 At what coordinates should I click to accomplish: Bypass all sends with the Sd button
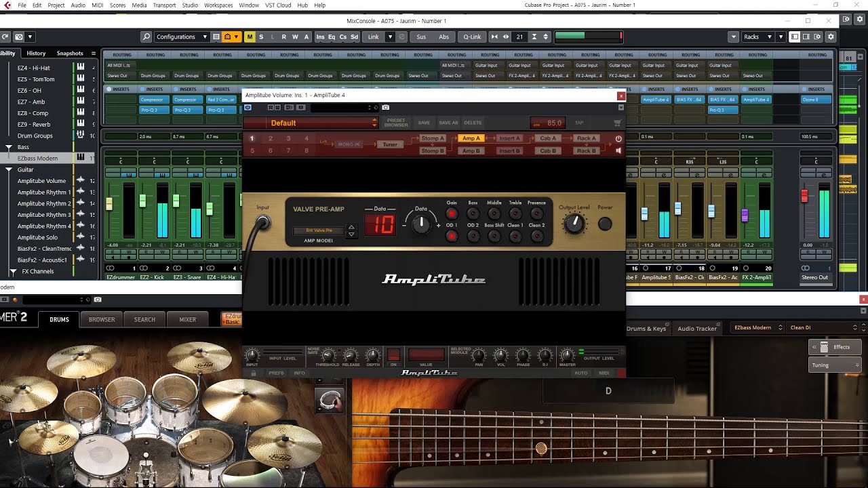click(354, 37)
